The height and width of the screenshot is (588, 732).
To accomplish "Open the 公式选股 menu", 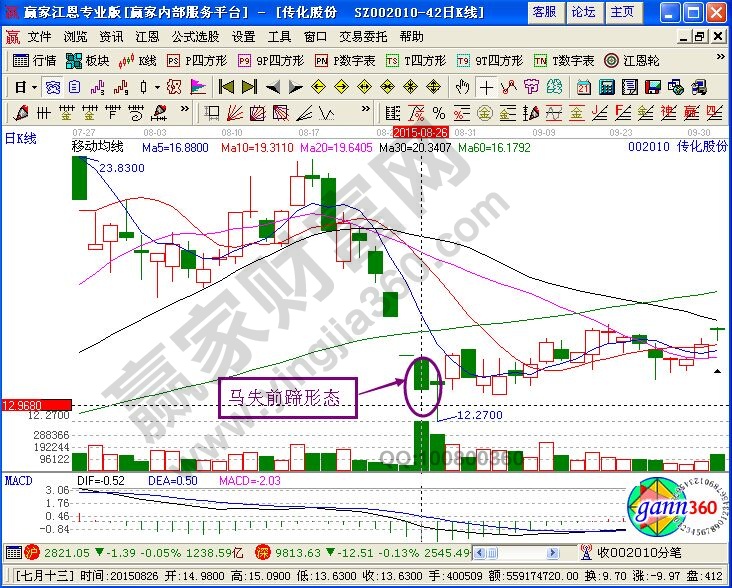I will tap(195, 36).
